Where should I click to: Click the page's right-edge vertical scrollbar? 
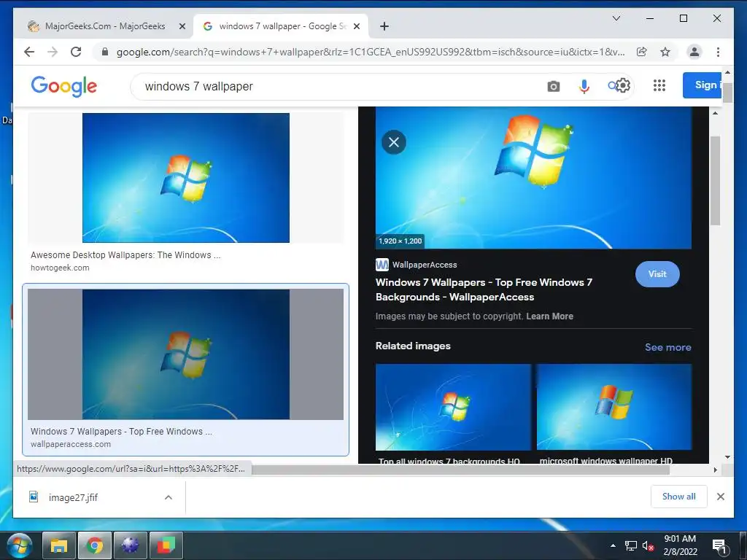[x=727, y=93]
